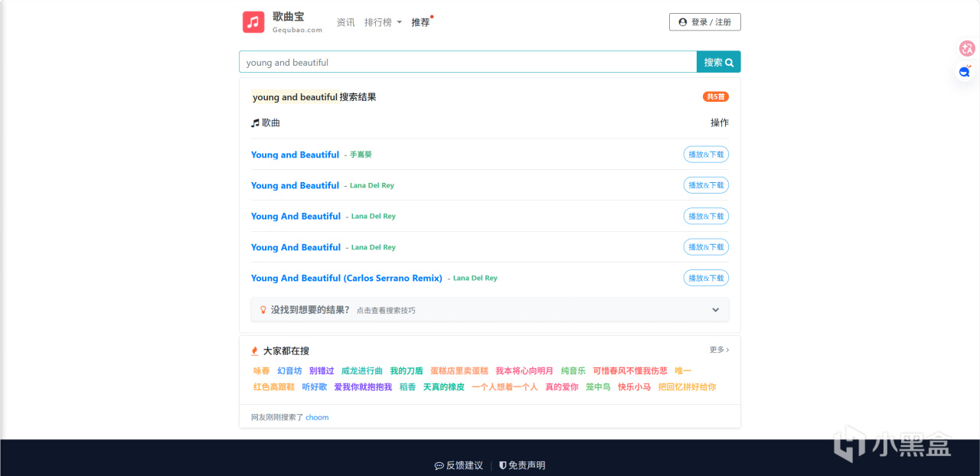Click the Gequbao music note logo
The width and height of the screenshot is (980, 476).
pos(253,22)
